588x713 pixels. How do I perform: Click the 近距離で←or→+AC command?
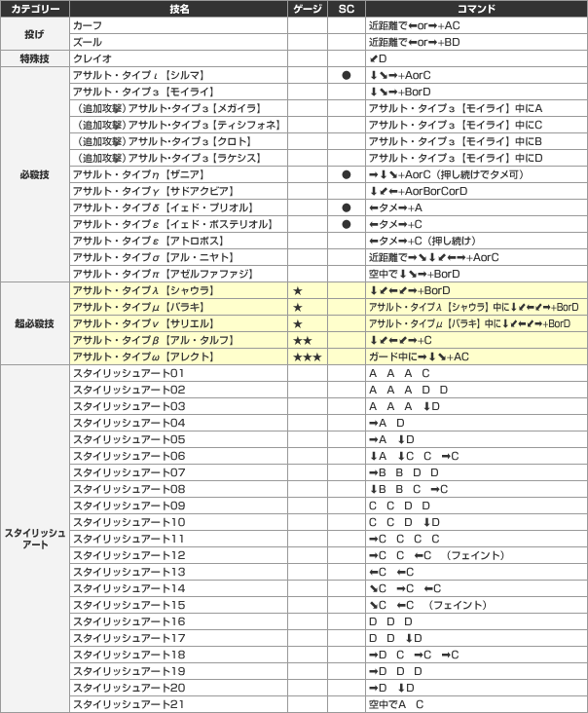(x=415, y=26)
